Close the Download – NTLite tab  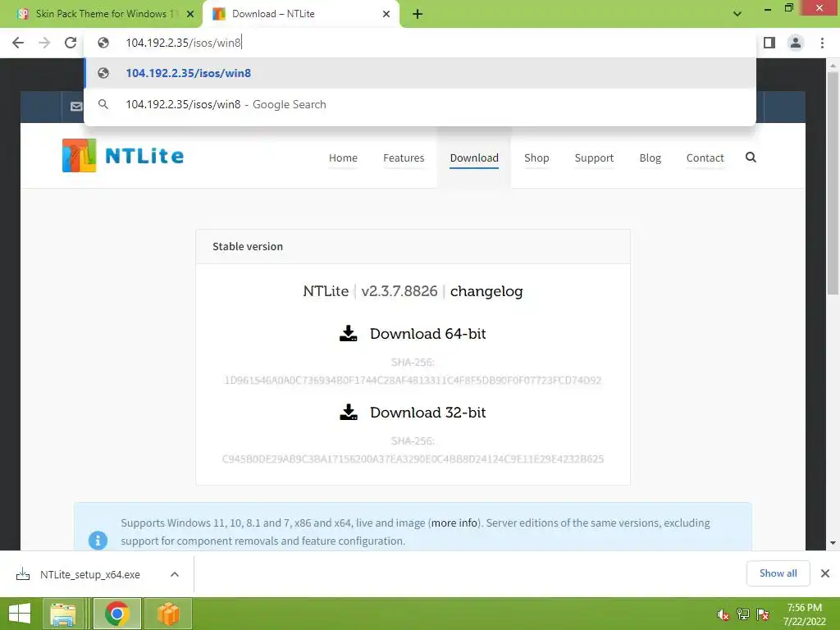386,14
